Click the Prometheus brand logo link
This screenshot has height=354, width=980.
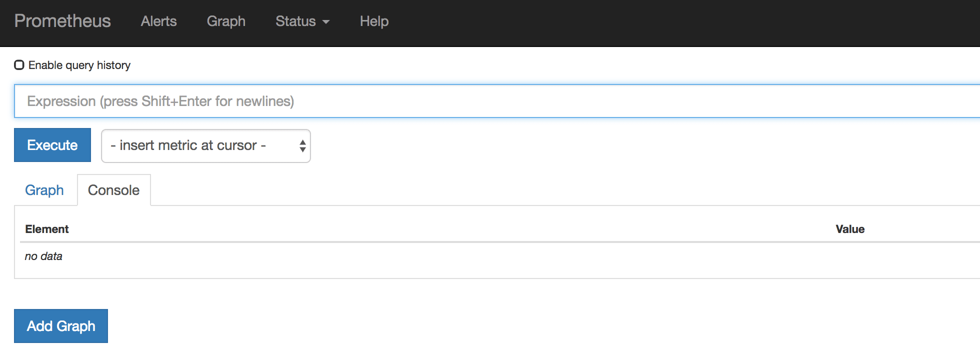point(62,21)
